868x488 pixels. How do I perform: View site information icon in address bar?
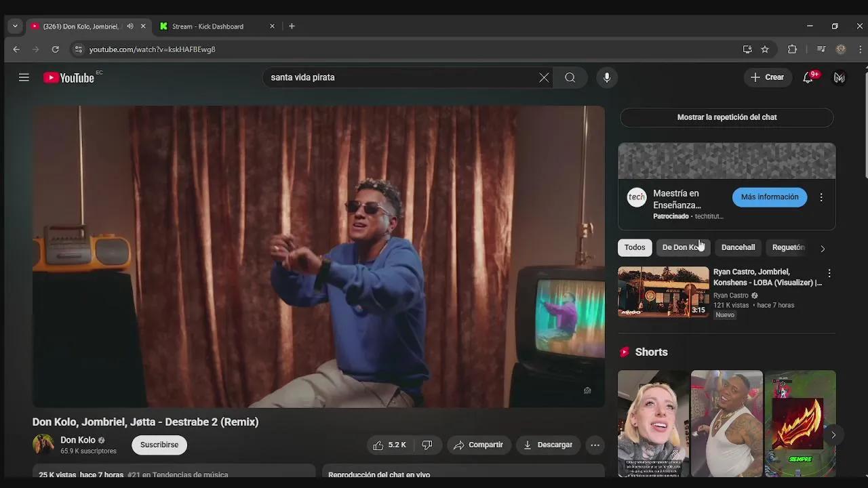pyautogui.click(x=78, y=49)
